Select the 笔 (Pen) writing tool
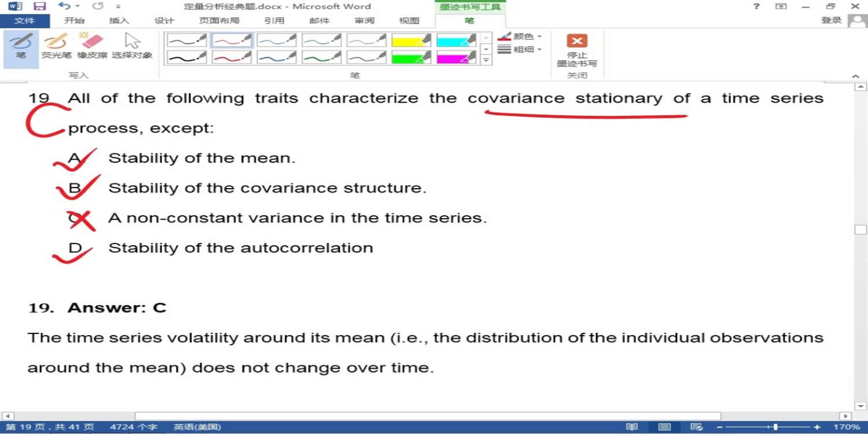 click(21, 49)
